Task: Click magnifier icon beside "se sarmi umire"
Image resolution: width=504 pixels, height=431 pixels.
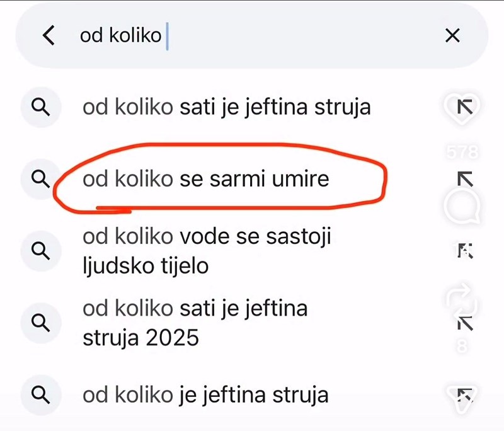Action: click(x=41, y=180)
